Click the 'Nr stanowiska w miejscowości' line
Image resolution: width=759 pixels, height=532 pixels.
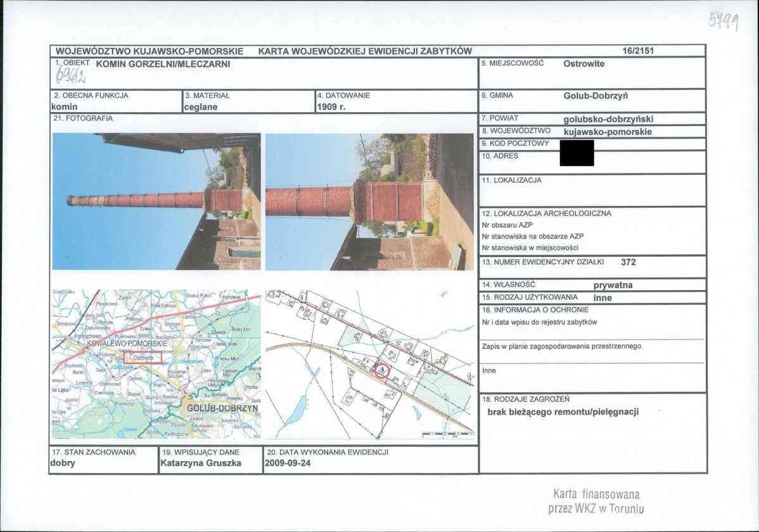point(530,248)
